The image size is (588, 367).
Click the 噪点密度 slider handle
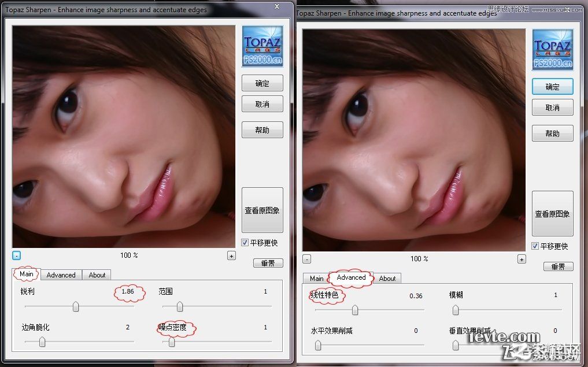coord(171,342)
